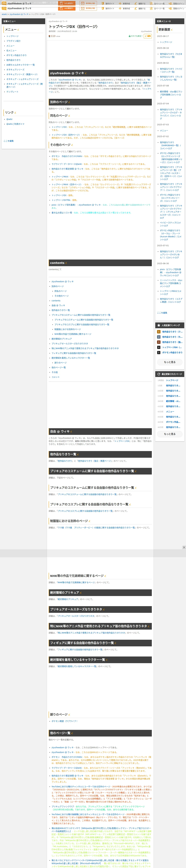Open ziyufreedom @ ウィキ breadcrumb link
This screenshot has height=868, width=186.
point(19,14)
